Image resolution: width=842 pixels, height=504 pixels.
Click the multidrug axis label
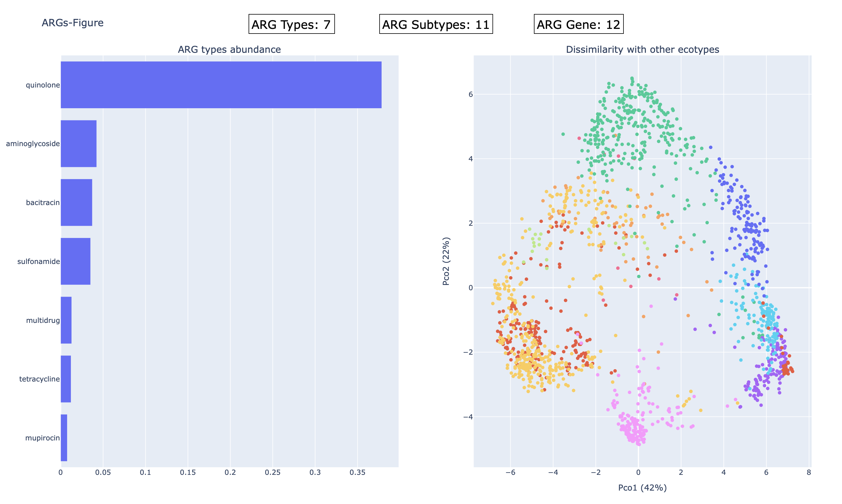[x=43, y=320]
